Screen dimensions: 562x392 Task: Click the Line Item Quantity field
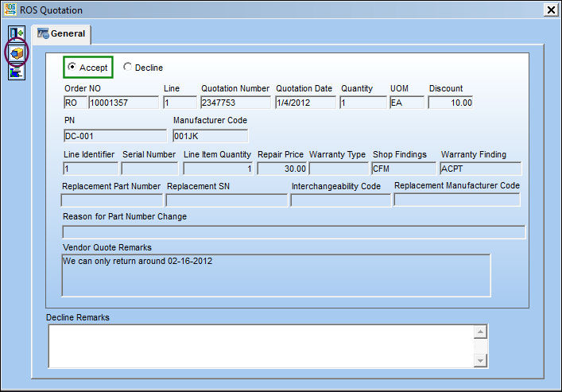coord(218,169)
